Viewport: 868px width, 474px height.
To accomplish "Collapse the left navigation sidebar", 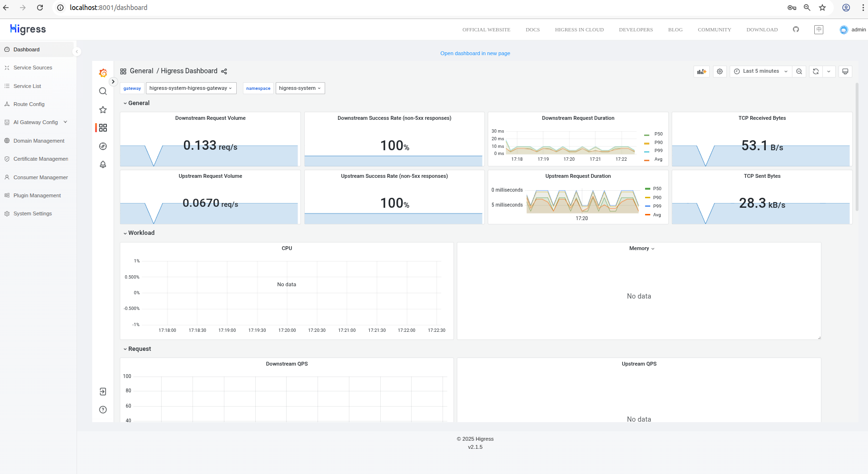I will (77, 51).
